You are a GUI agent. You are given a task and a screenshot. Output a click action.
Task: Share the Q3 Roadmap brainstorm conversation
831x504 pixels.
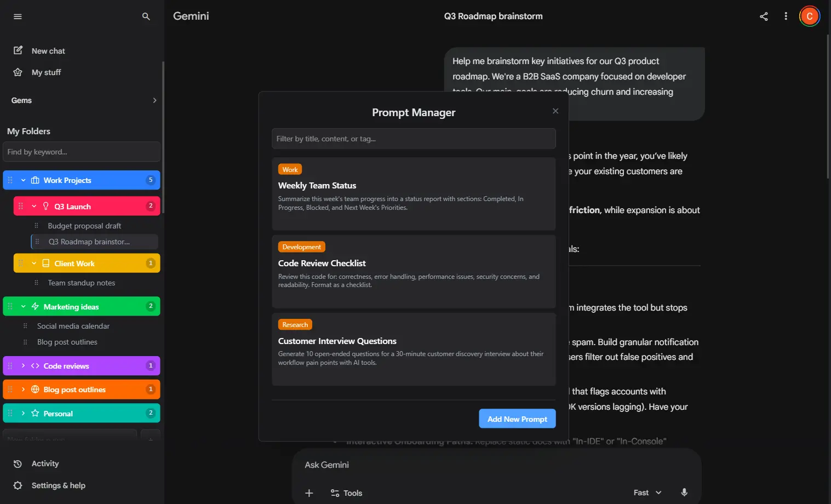click(x=764, y=16)
